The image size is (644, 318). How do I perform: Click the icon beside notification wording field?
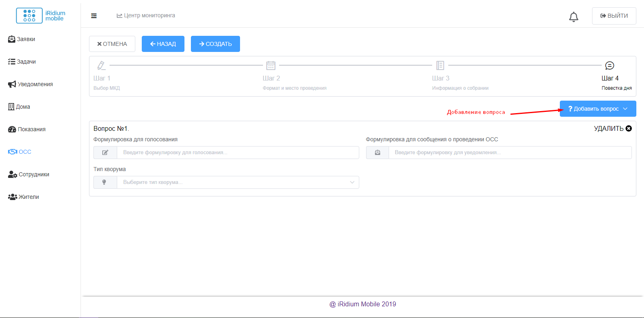point(377,153)
